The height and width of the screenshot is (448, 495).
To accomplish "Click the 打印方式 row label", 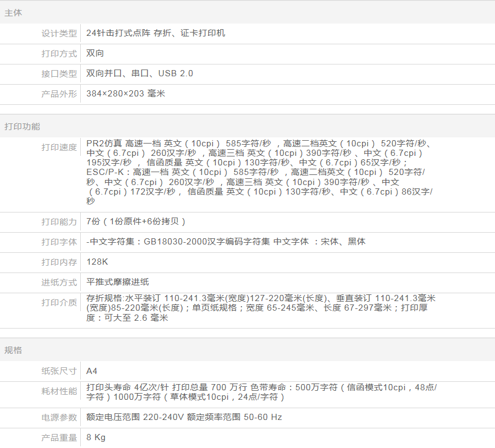I will [59, 54].
